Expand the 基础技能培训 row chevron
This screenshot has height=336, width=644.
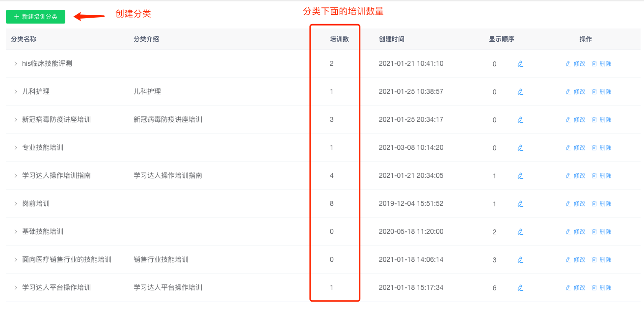pos(16,231)
